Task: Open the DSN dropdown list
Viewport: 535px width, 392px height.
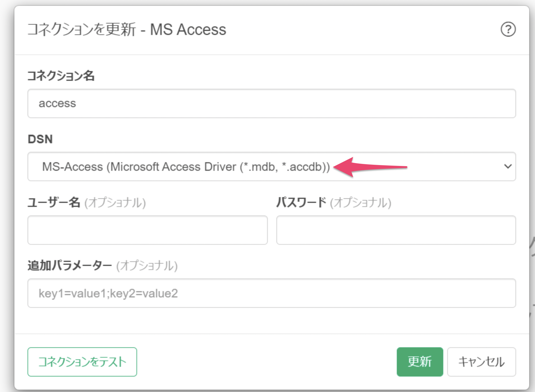Action: click(272, 166)
